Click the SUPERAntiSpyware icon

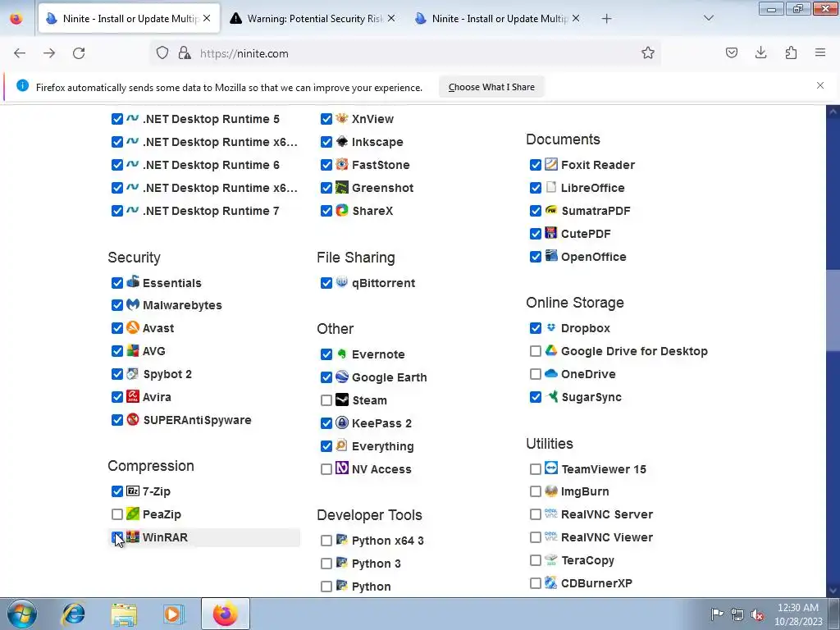132,419
